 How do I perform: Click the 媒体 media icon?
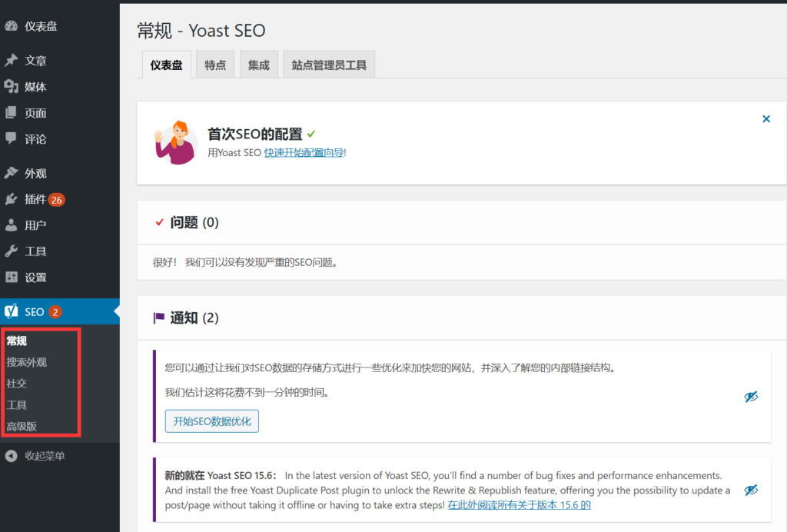click(11, 87)
